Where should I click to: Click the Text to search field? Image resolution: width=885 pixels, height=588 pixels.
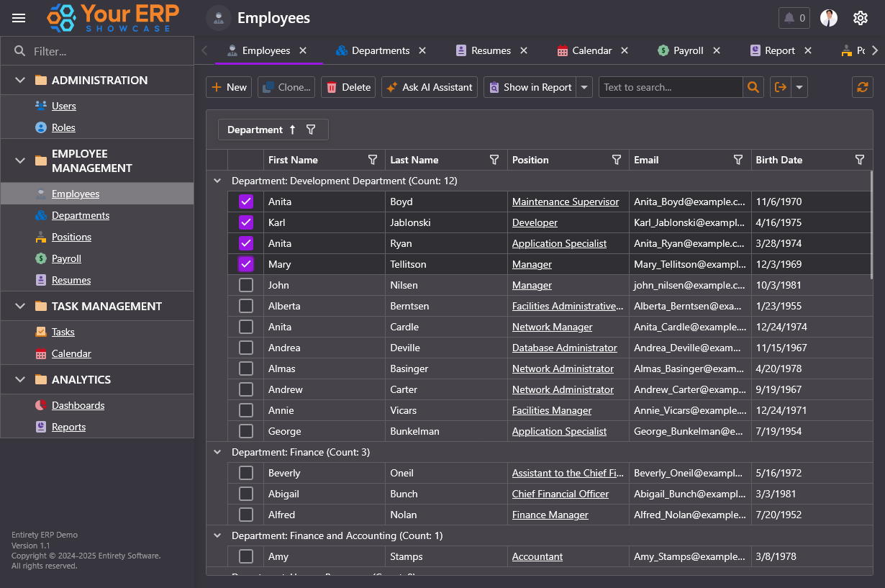(x=669, y=87)
